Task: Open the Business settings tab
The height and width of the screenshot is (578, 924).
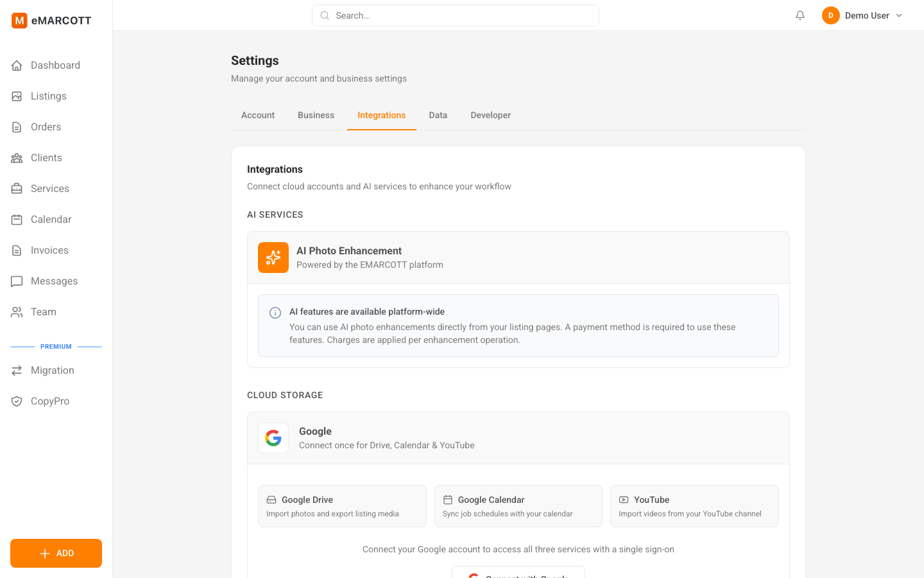Action: [x=316, y=115]
